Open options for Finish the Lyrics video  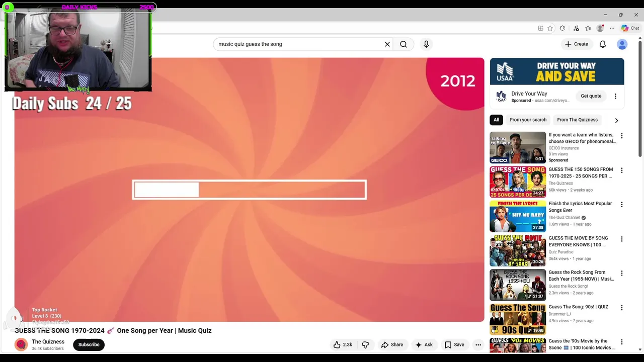[x=622, y=205]
